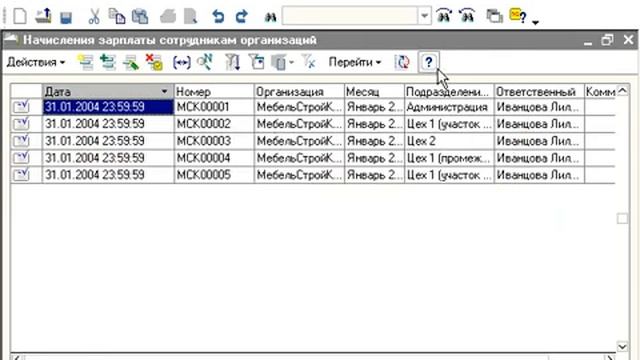Restore down the payroll documents window
This screenshot has width=640, height=360.
607,40
